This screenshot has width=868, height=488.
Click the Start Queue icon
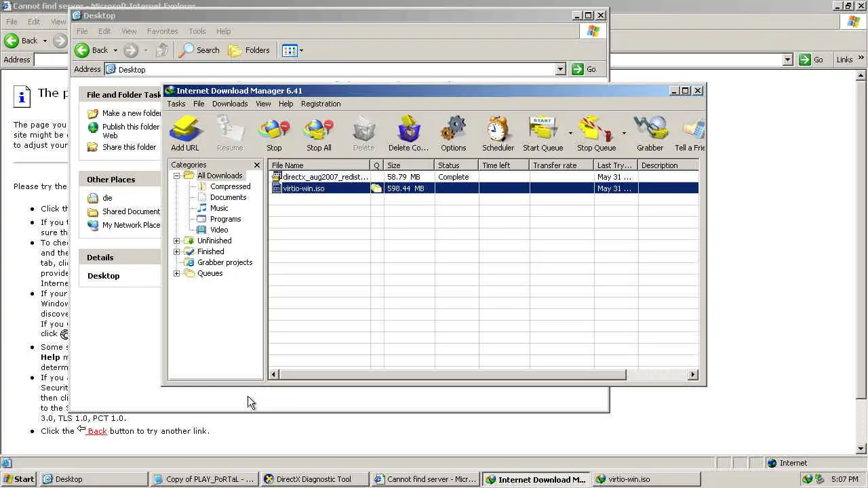point(542,134)
